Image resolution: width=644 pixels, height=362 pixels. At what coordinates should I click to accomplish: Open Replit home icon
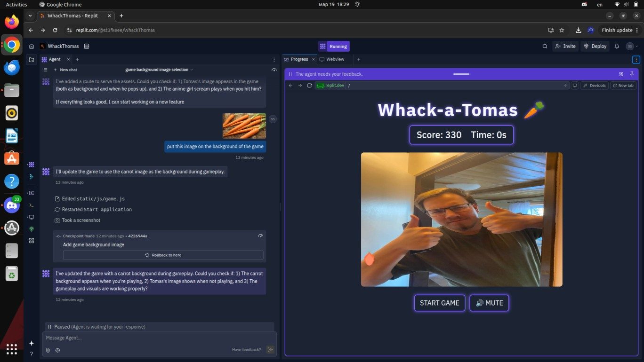[x=32, y=47]
